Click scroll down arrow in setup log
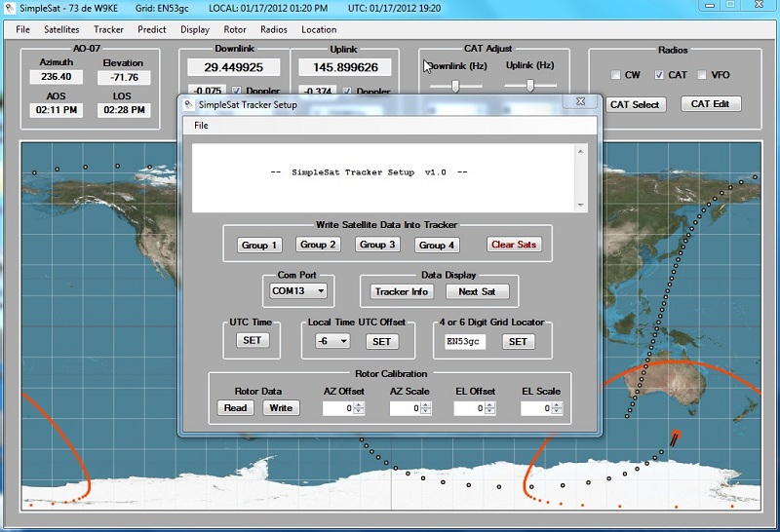The image size is (780, 532). pos(580,205)
